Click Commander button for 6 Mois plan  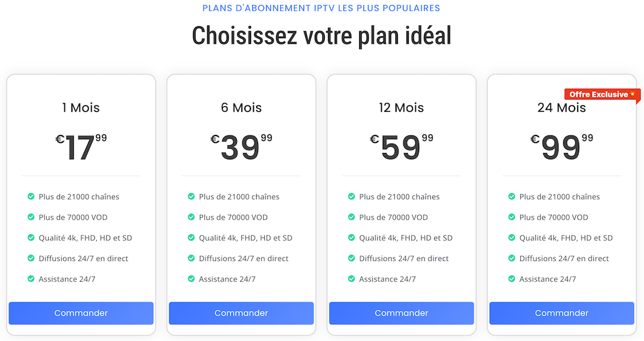pyautogui.click(x=241, y=313)
